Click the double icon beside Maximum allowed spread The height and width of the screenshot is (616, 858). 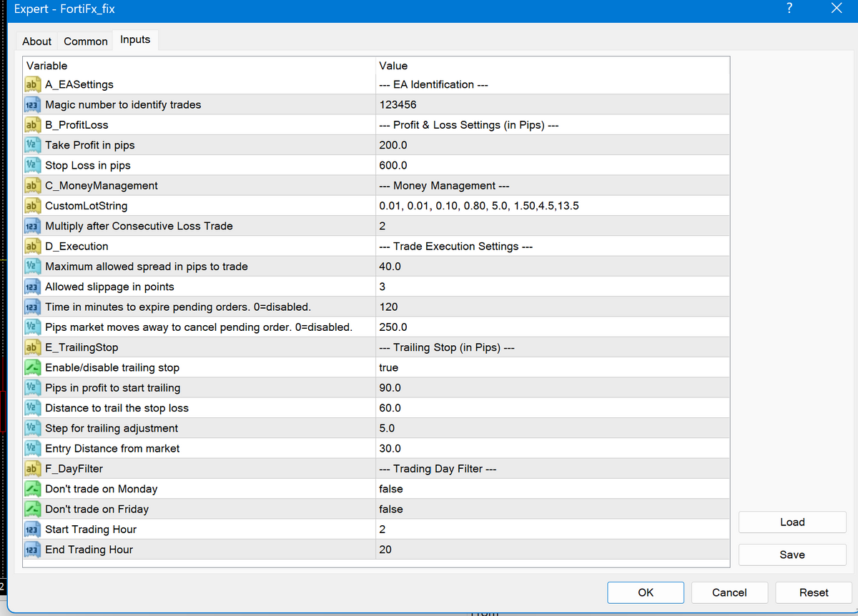click(x=32, y=266)
